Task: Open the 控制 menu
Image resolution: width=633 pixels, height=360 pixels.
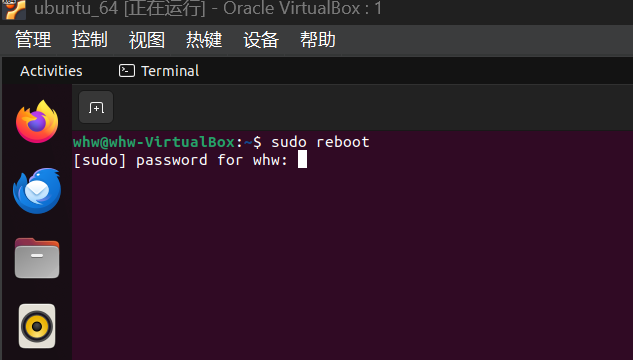Action: click(90, 40)
